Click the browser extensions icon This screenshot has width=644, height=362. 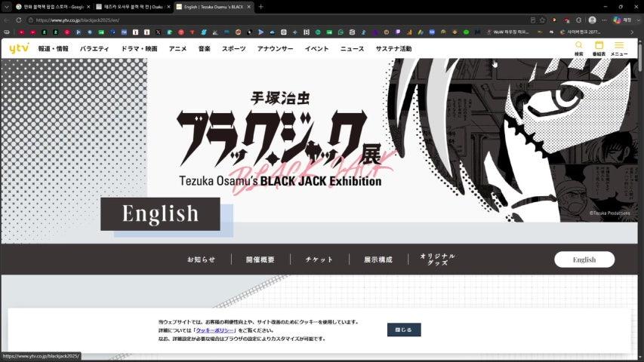(579, 20)
